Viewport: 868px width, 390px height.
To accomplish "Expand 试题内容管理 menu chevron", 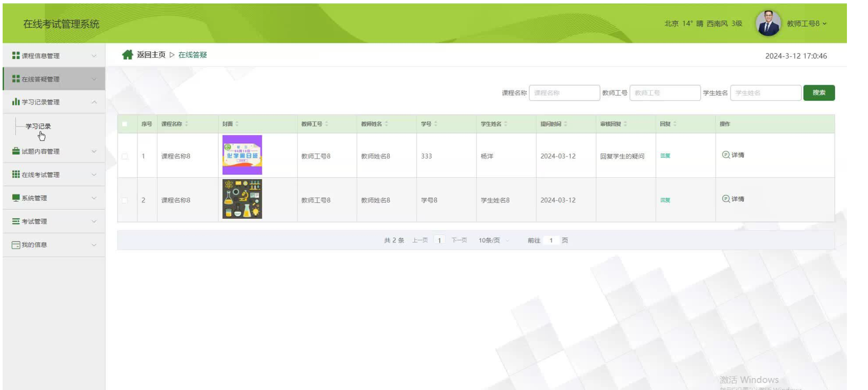I will (94, 151).
